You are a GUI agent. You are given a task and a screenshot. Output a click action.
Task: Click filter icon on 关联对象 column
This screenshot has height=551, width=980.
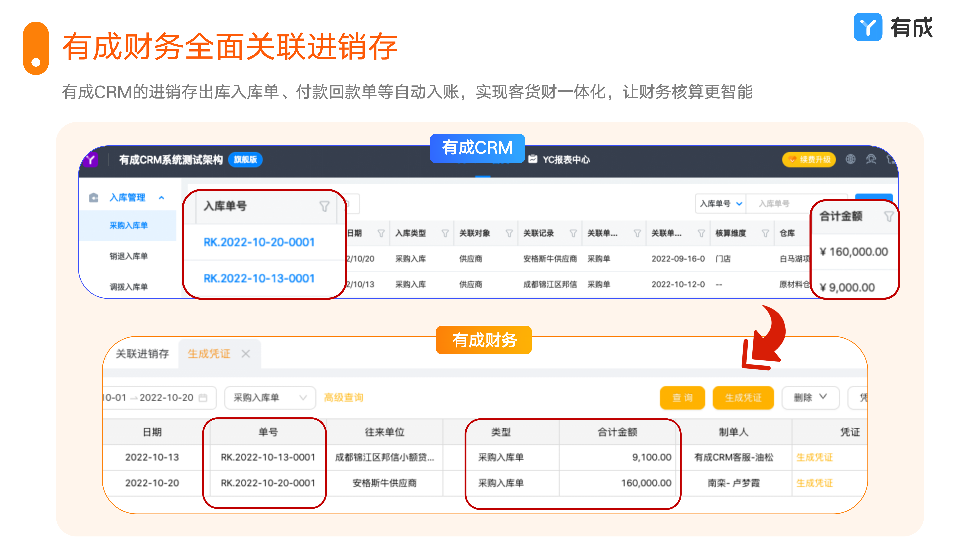(x=509, y=233)
